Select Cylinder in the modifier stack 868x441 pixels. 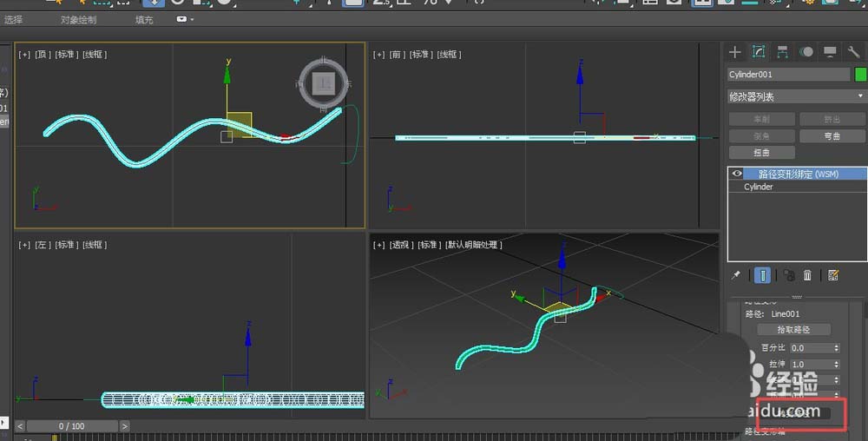coord(759,187)
